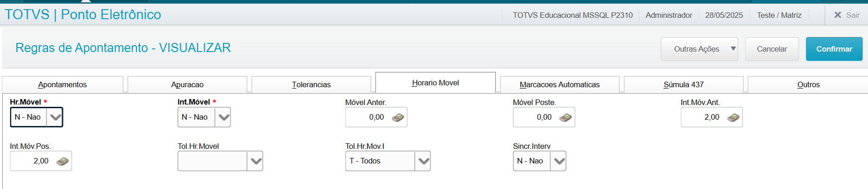Screen dimensions: 868x189
Task: Click calculator icon in Móvel Anter. field
Action: pyautogui.click(x=398, y=117)
